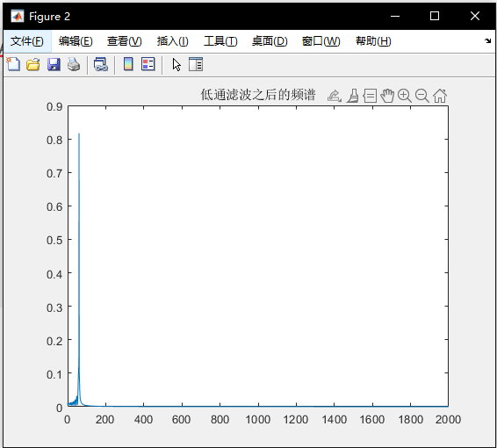Maximize the Figure 2 window
The height and width of the screenshot is (448, 497).
(x=435, y=16)
